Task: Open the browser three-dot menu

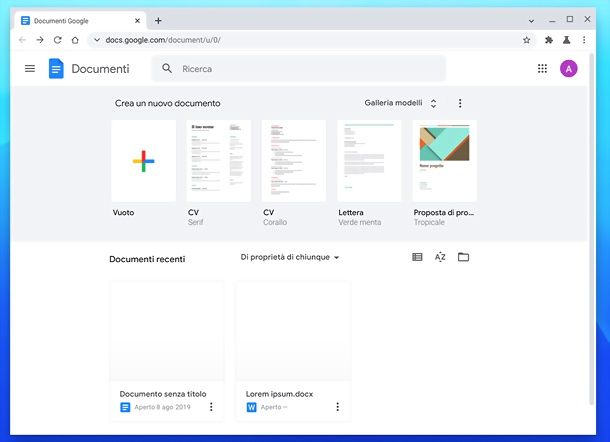Action: point(584,40)
